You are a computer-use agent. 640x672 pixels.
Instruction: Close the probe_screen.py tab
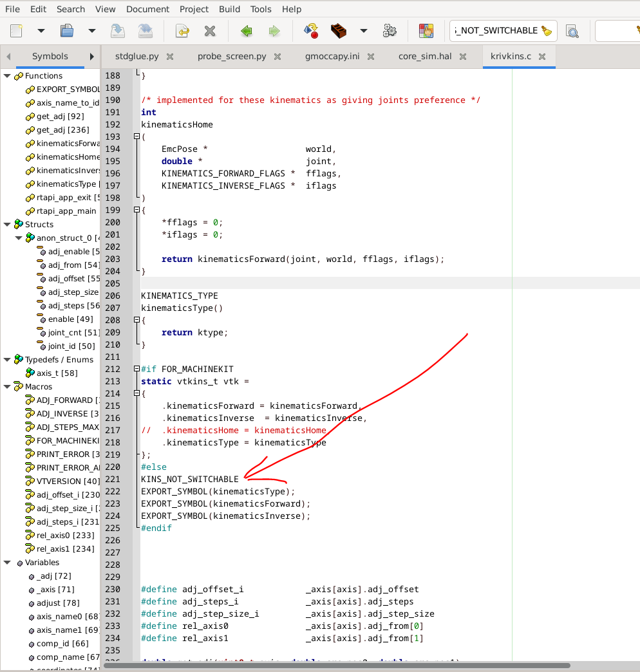pos(278,57)
